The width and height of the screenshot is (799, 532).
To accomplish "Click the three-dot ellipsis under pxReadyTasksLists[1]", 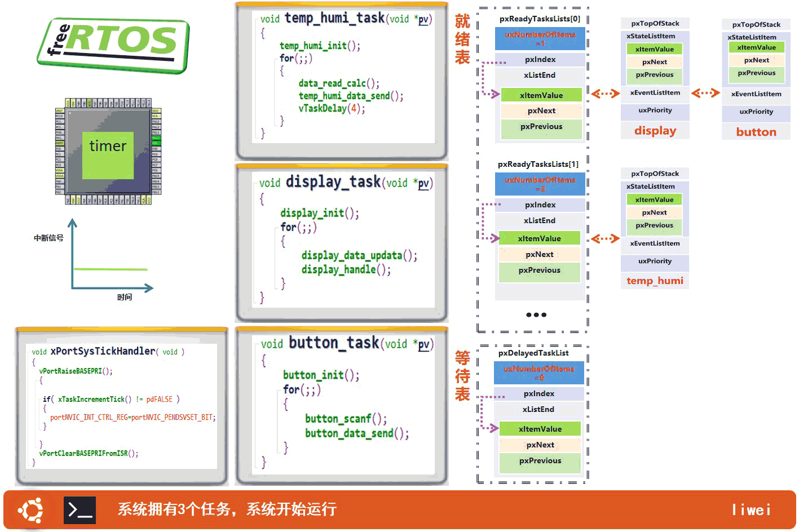I will point(536,315).
